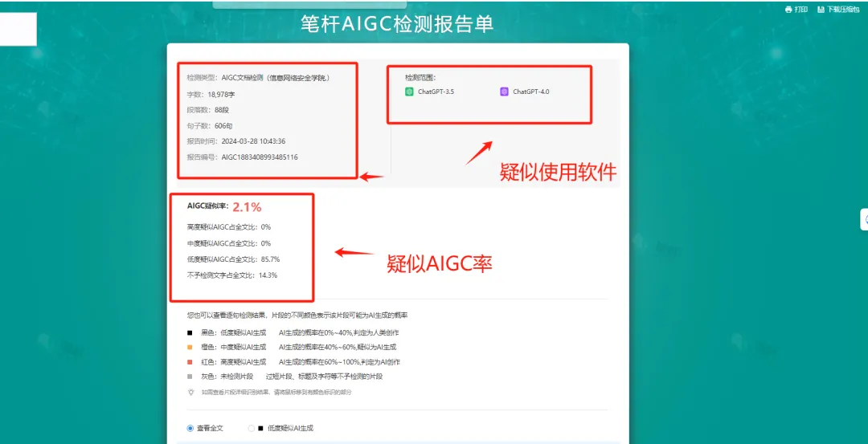Click the black color legend square
The height and width of the screenshot is (444, 868).
pos(190,332)
